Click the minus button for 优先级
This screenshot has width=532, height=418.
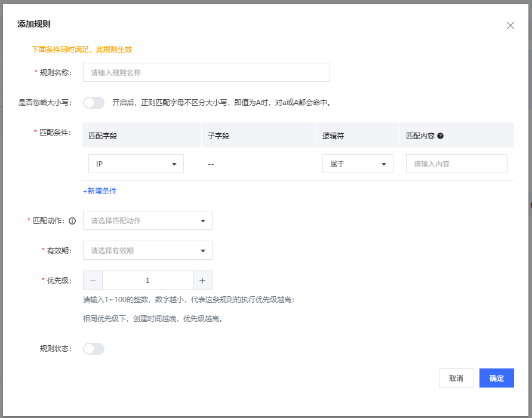coord(93,281)
